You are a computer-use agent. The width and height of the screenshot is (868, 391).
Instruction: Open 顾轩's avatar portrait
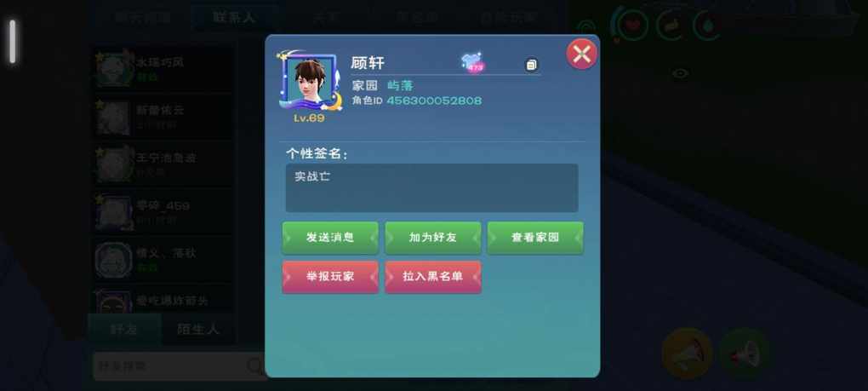tap(310, 82)
